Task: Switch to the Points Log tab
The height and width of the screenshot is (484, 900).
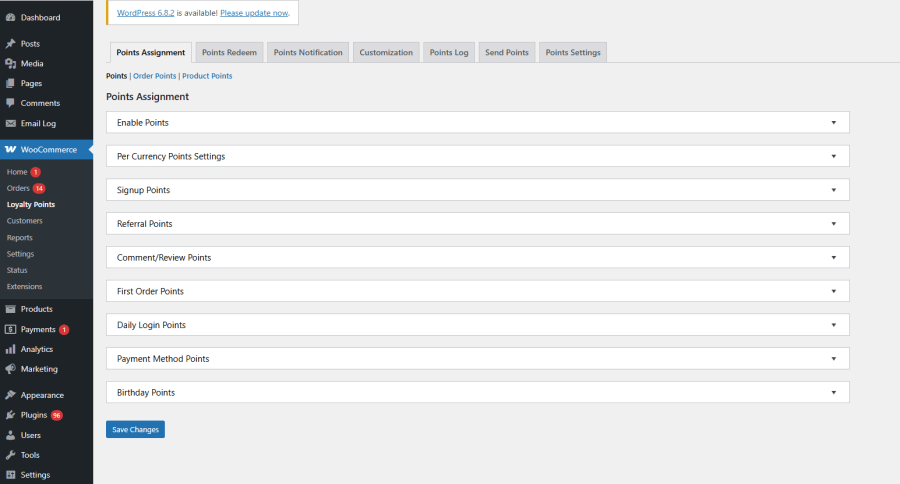Action: (x=448, y=53)
